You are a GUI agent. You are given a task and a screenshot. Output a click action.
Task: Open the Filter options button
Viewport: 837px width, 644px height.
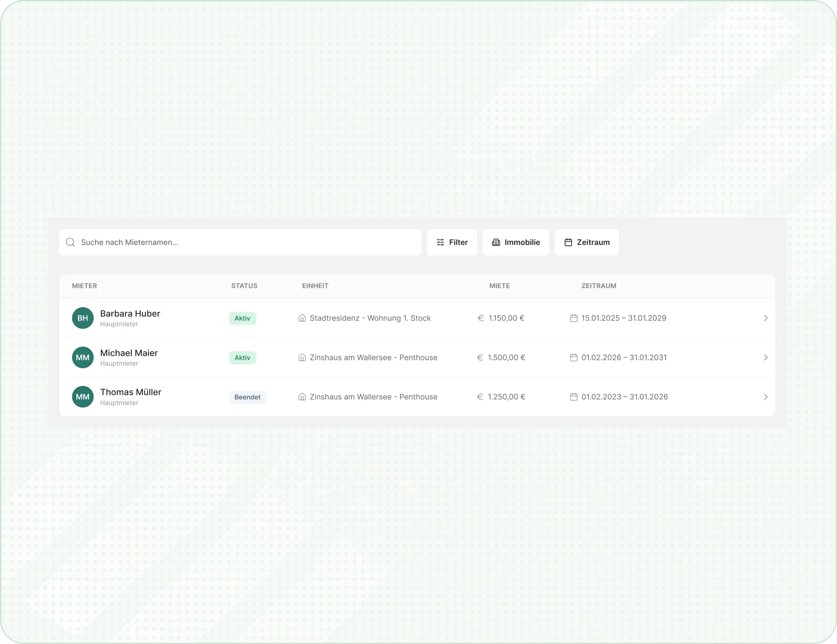coord(452,242)
